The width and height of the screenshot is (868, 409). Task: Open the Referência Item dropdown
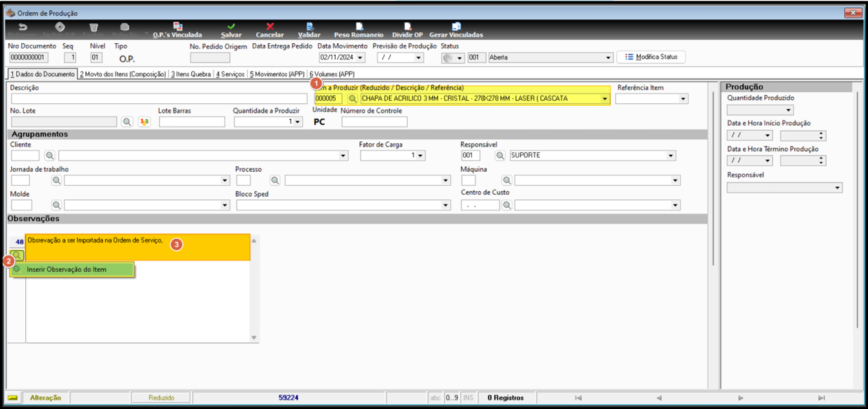point(683,99)
